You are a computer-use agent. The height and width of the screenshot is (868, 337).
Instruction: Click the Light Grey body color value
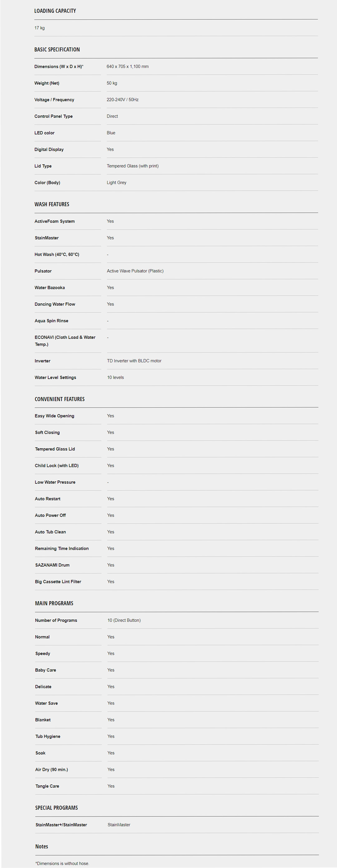pyautogui.click(x=116, y=182)
